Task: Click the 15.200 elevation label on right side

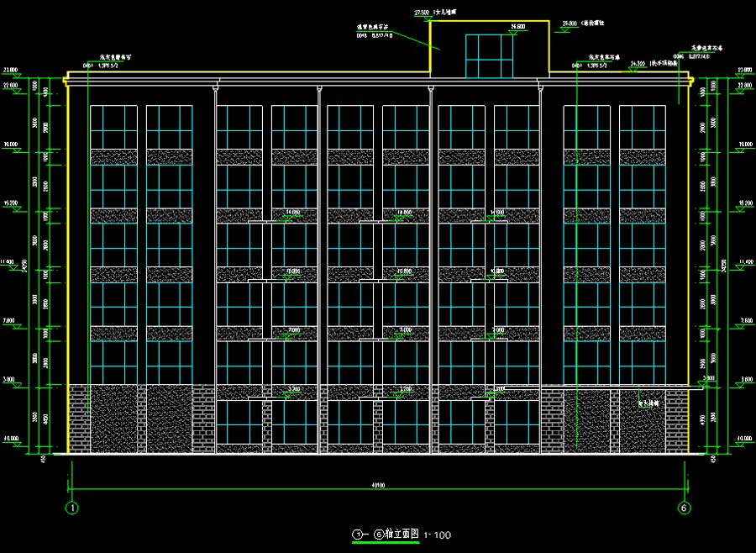Action: point(743,203)
